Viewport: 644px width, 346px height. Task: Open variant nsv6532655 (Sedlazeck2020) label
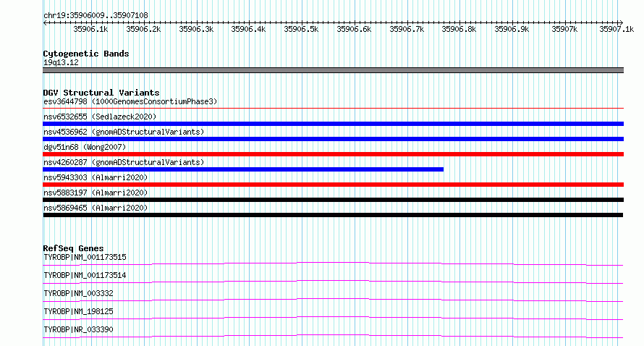click(100, 117)
